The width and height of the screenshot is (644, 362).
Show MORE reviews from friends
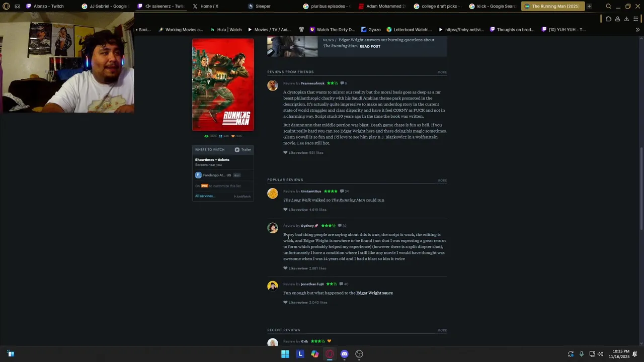coord(442,72)
